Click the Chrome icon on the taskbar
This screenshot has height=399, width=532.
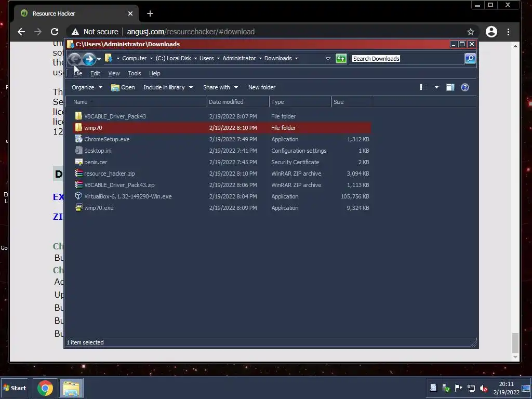click(45, 388)
